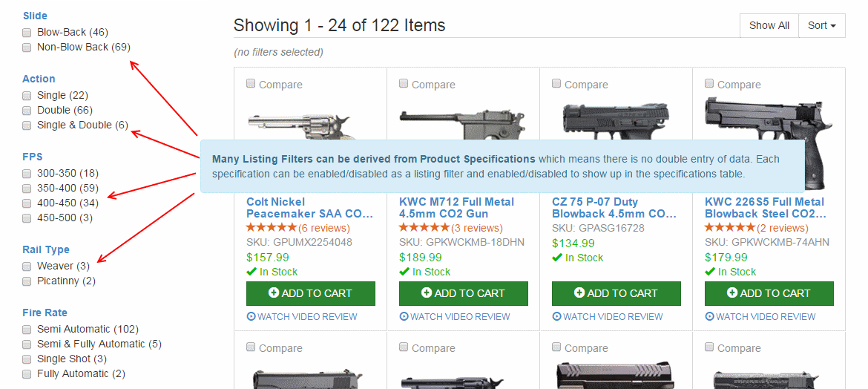View the 2 reviews of KWC 226S5
Image resolution: width=868 pixels, height=389 pixels.
[782, 229]
